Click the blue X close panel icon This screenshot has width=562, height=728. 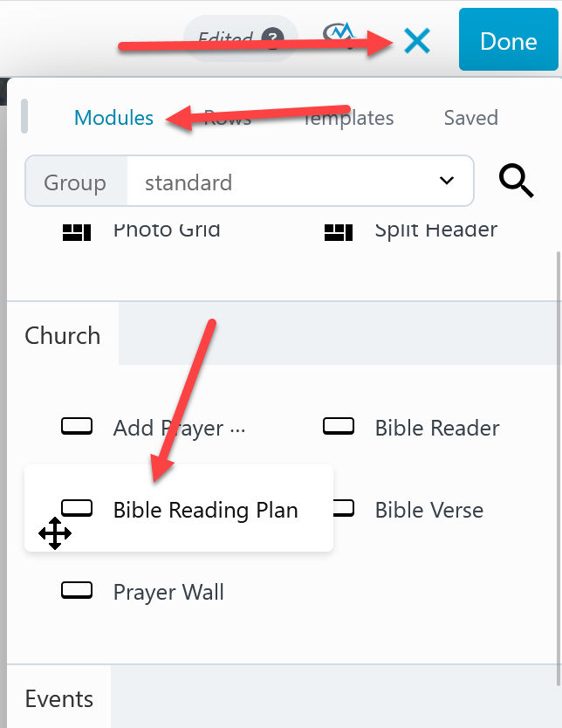[417, 40]
